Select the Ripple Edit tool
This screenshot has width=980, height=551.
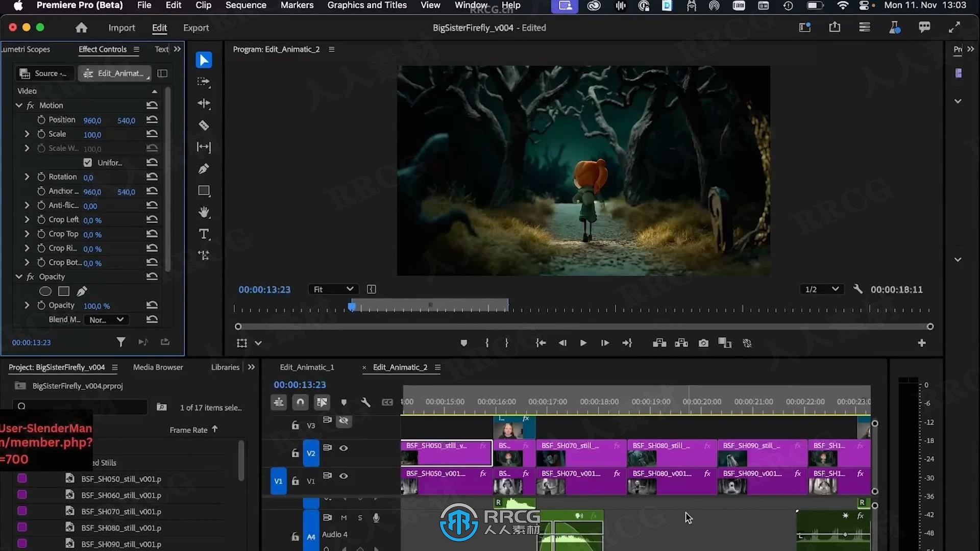(204, 104)
